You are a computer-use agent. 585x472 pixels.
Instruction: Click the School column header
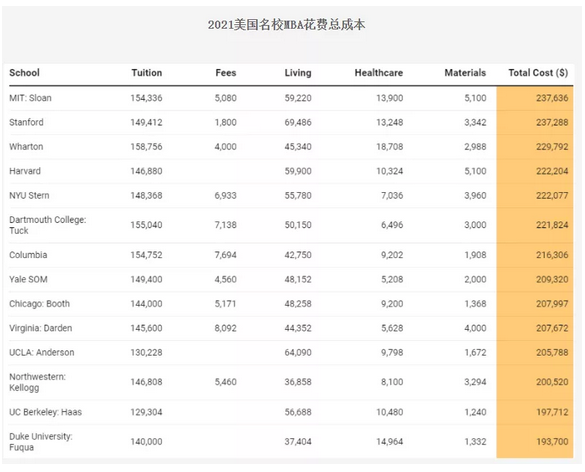[24, 73]
